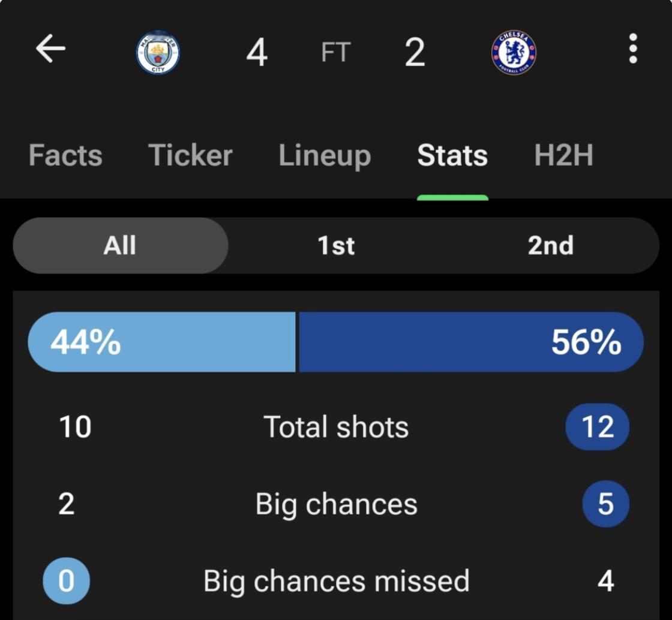The image size is (672, 620).
Task: Show 2nd half stats
Action: [x=551, y=246]
